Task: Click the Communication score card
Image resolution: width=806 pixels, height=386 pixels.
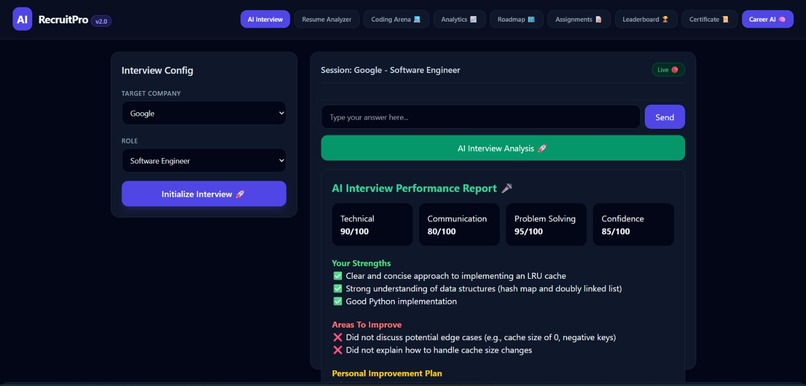Action: click(459, 225)
